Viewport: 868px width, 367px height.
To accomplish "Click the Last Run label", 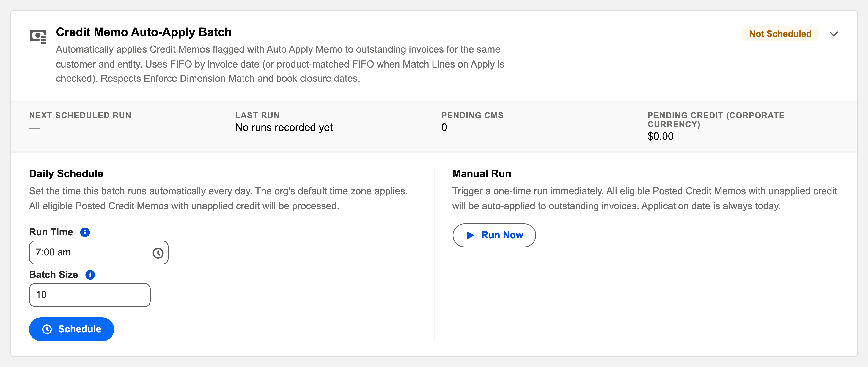I will (x=257, y=116).
